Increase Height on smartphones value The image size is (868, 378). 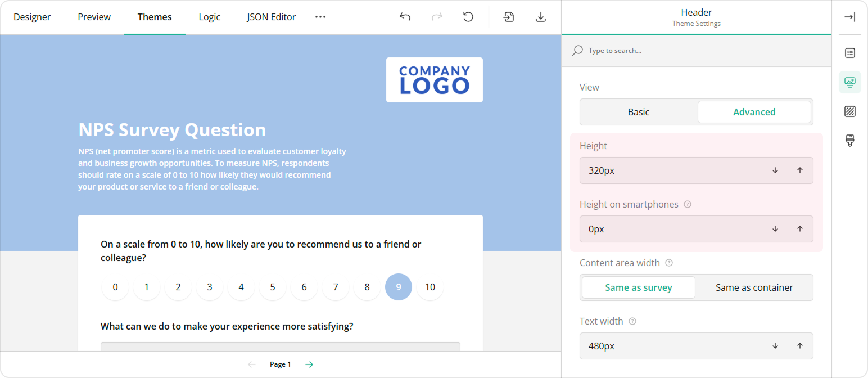pos(800,229)
